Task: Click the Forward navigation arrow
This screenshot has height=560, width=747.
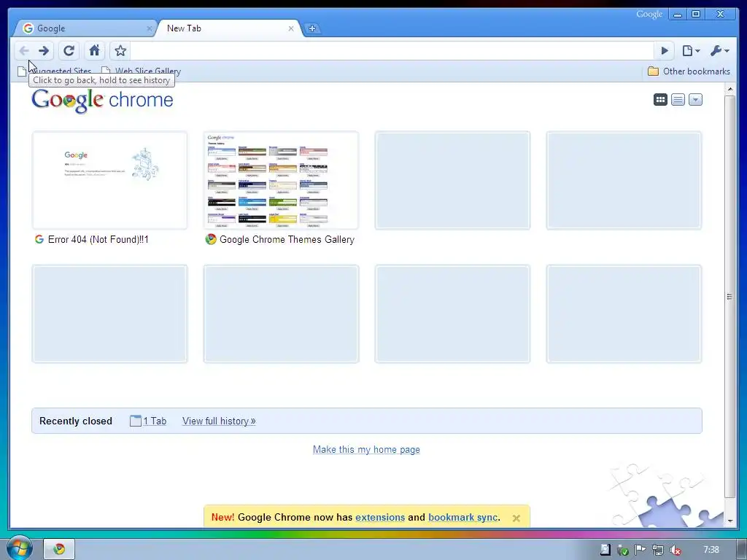Action: (x=44, y=50)
